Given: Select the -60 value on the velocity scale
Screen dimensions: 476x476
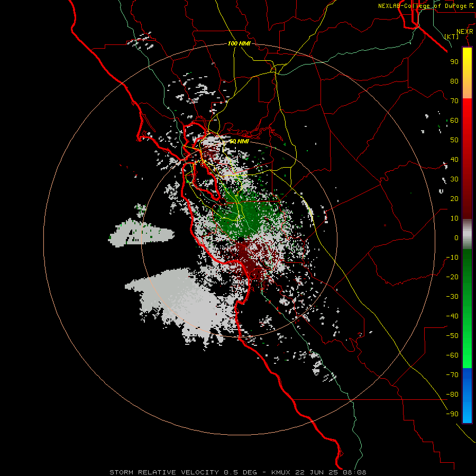Looking at the screenshot, I should click(x=452, y=355).
